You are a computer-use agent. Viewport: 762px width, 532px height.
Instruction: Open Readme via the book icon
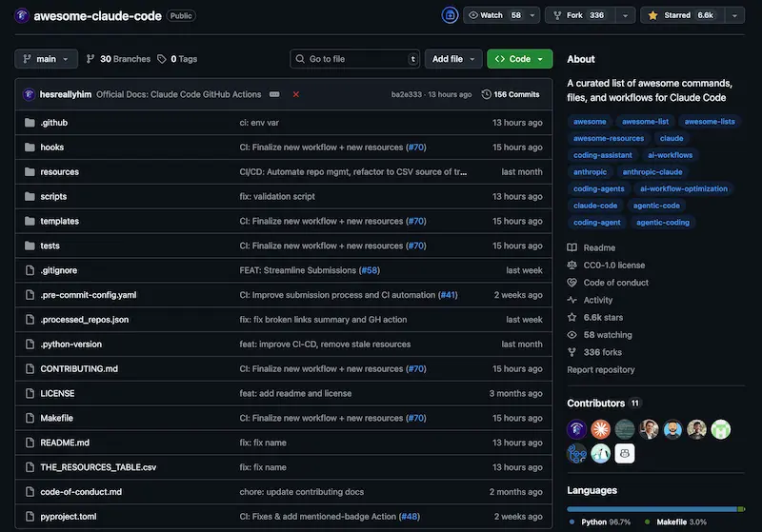(x=572, y=247)
